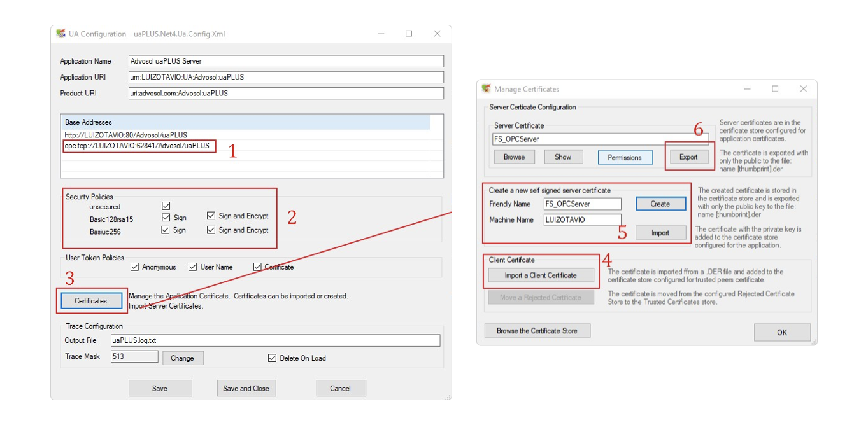
Task: Click the Application Name input field
Action: (286, 62)
